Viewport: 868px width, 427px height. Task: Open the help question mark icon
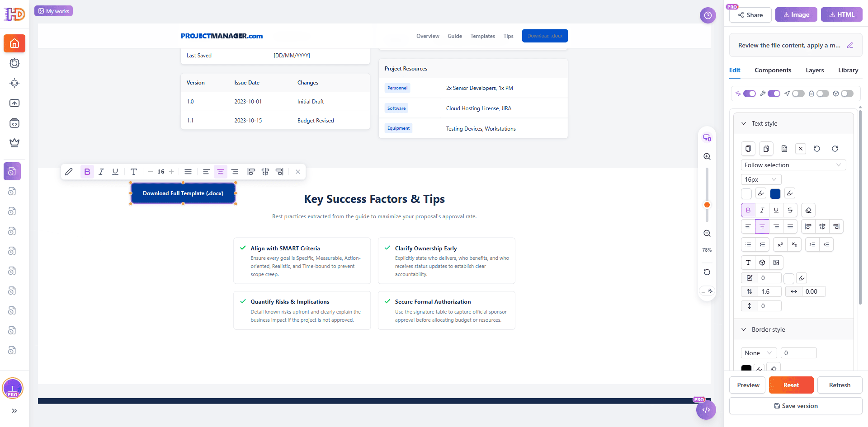[708, 15]
